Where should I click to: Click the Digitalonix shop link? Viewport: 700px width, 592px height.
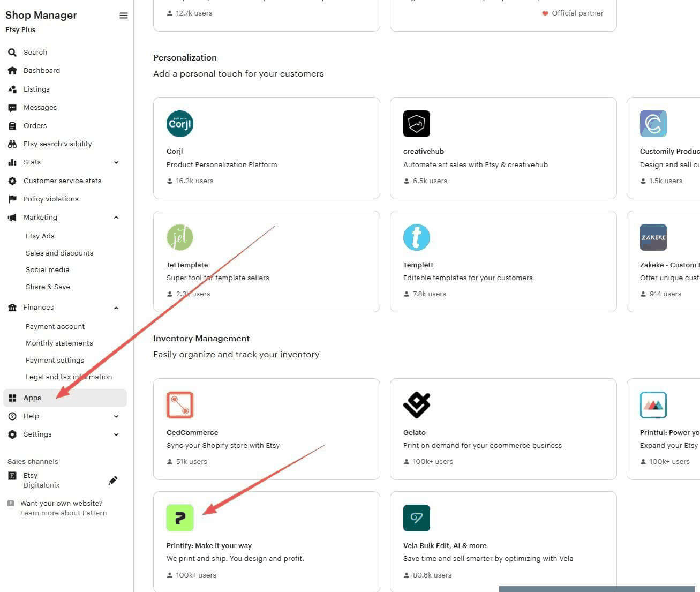[42, 485]
